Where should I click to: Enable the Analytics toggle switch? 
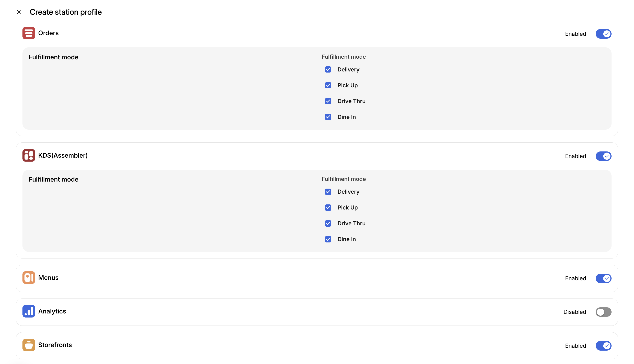tap(603, 312)
